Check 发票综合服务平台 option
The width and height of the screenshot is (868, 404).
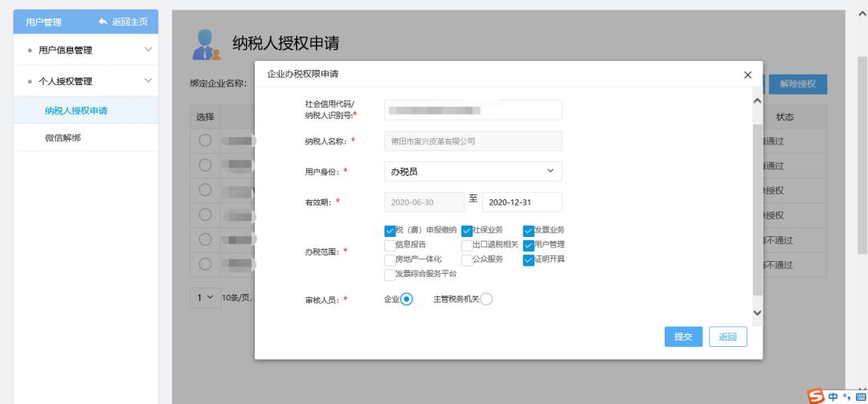tap(390, 275)
